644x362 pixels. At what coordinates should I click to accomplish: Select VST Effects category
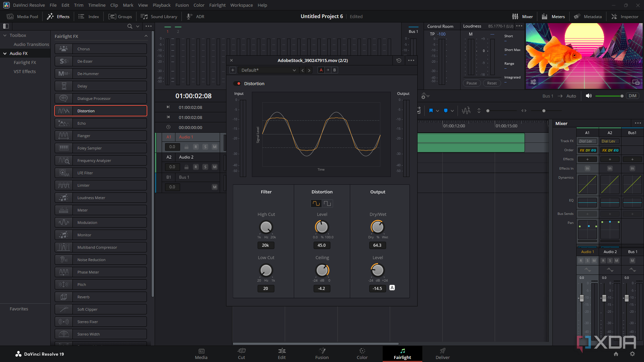pyautogui.click(x=24, y=71)
